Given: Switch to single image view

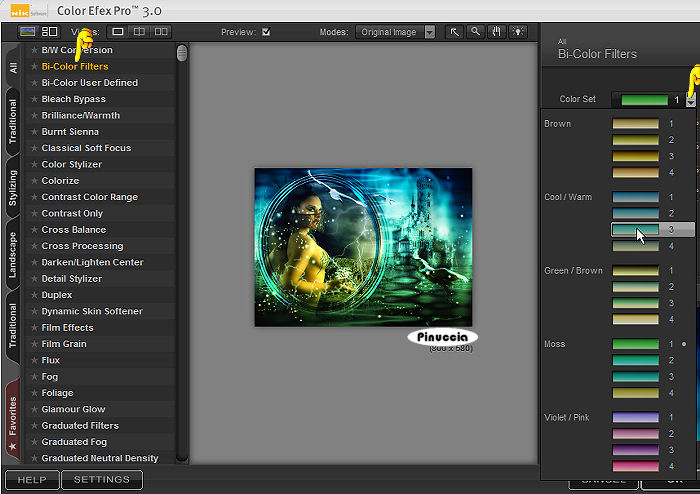Looking at the screenshot, I should pos(119,32).
